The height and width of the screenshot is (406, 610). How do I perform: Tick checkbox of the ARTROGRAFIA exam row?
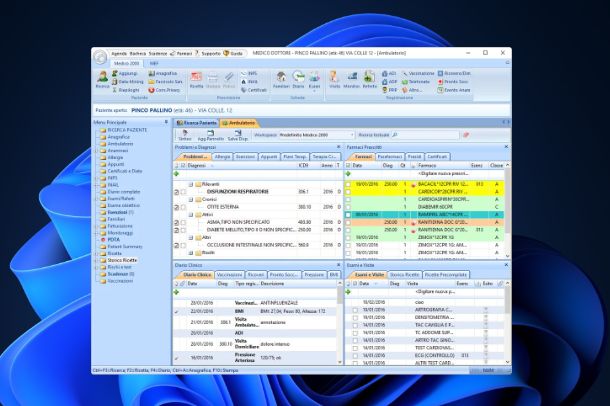pyautogui.click(x=355, y=310)
